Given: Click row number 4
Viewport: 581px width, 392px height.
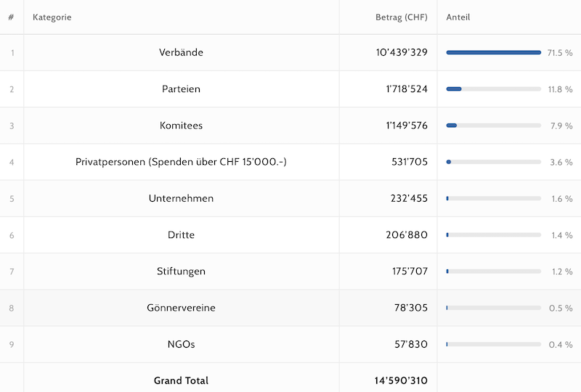Looking at the screenshot, I should pyautogui.click(x=12, y=163).
